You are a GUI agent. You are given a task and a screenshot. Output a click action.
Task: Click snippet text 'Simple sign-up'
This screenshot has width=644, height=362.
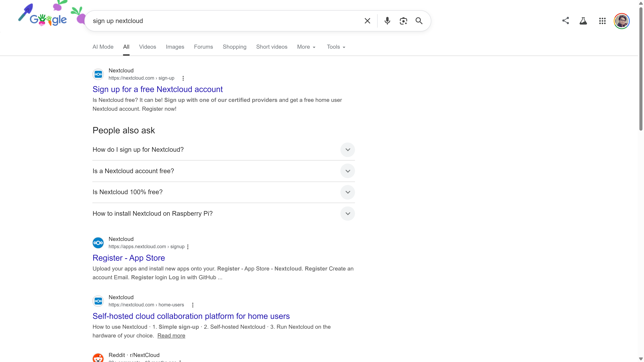pos(179,327)
